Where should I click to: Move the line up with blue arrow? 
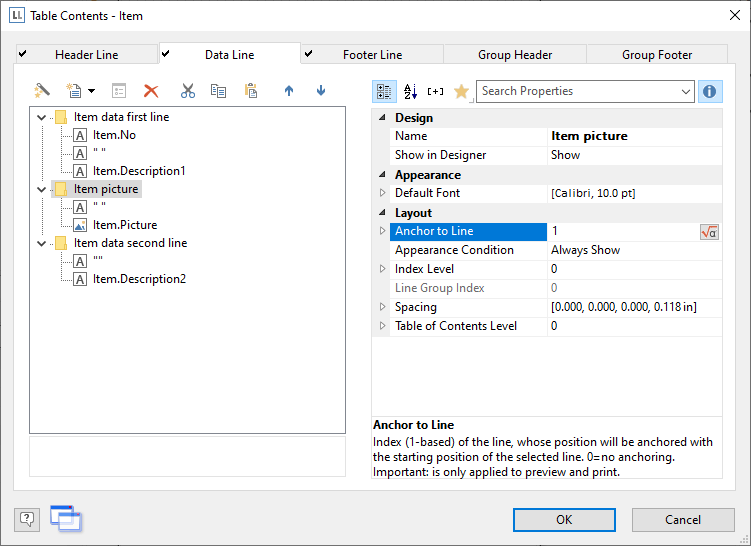tap(289, 91)
